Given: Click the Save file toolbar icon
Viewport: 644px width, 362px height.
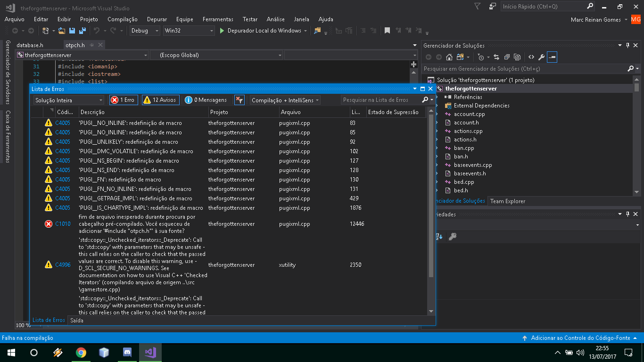Looking at the screenshot, I should (73, 31).
